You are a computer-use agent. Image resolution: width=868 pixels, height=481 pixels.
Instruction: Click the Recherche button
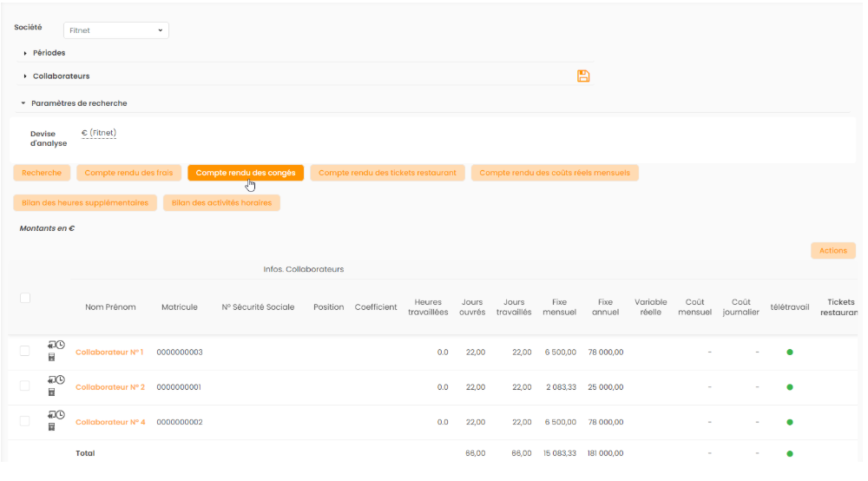42,173
